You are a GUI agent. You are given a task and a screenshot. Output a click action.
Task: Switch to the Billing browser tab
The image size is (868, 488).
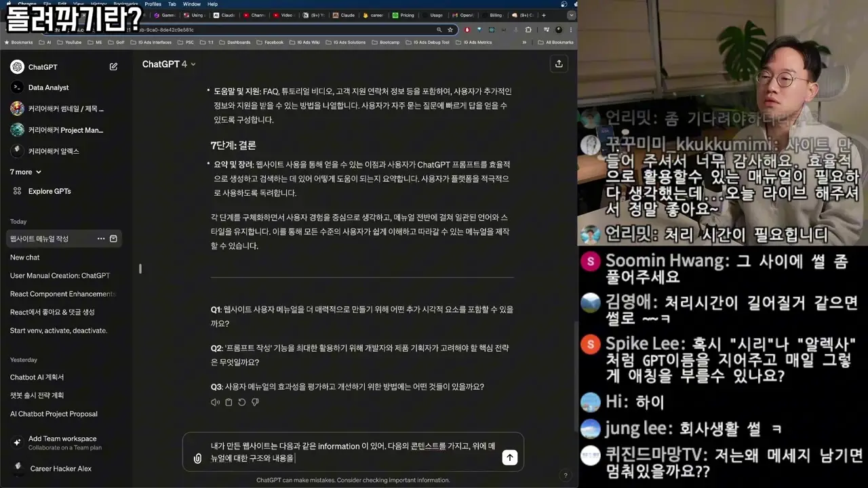(x=494, y=15)
